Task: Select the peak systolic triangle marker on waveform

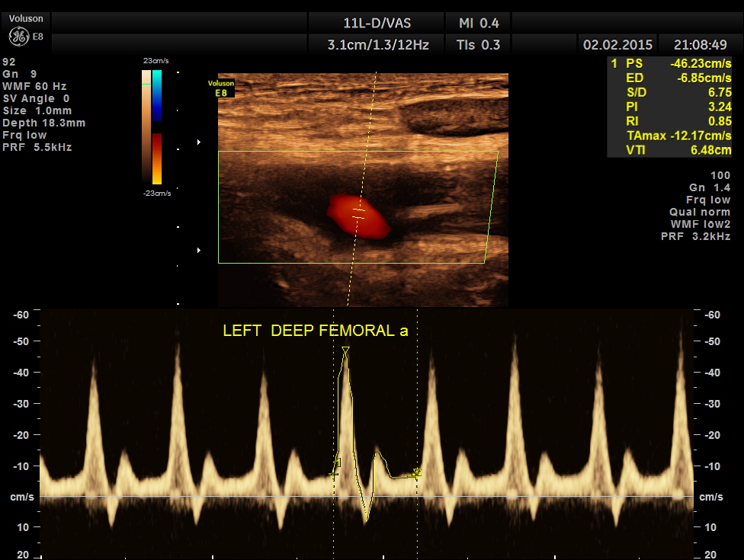Action: (x=345, y=350)
